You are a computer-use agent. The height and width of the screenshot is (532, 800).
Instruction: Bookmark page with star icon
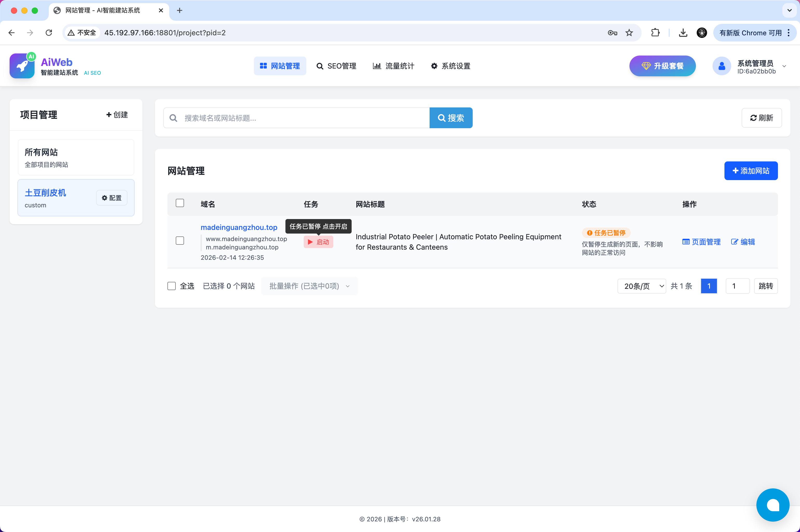pyautogui.click(x=629, y=33)
